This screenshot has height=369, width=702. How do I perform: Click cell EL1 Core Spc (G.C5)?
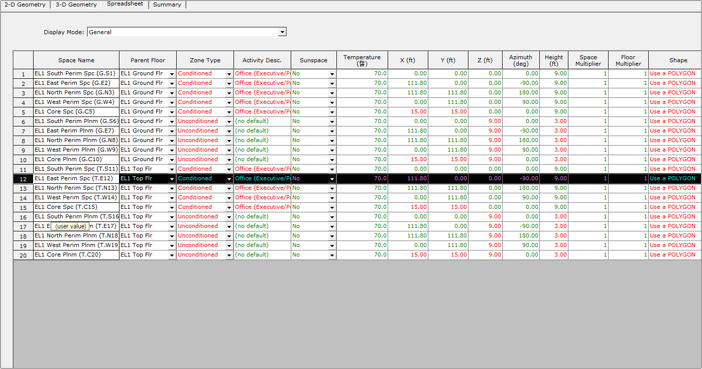(x=76, y=112)
